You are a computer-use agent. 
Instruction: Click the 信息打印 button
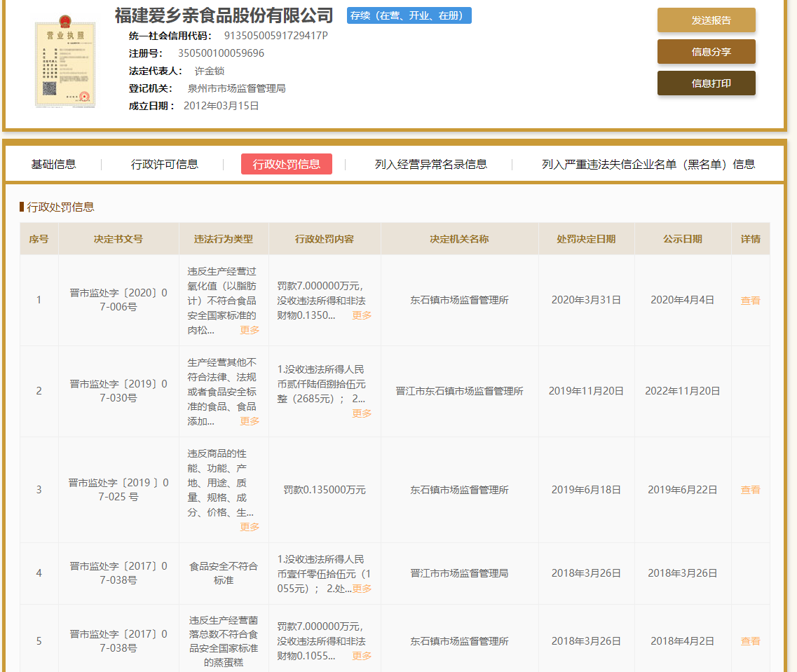point(706,83)
